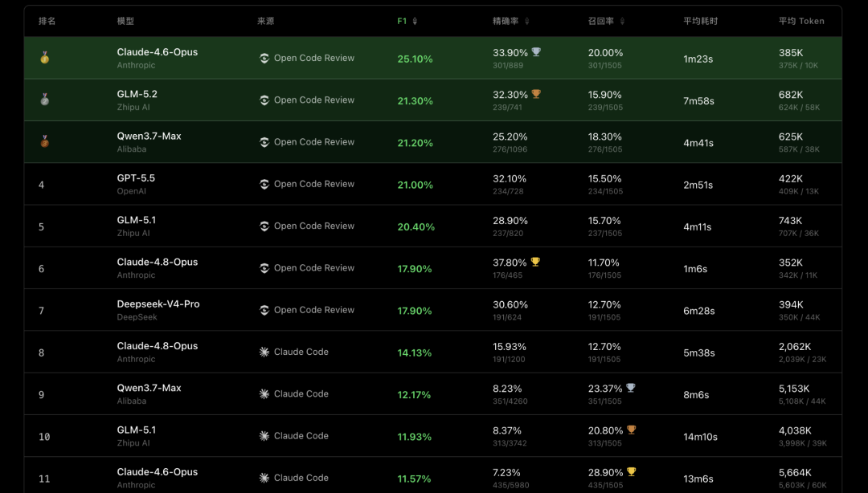Click the rank number 4
868x493 pixels.
(x=42, y=185)
